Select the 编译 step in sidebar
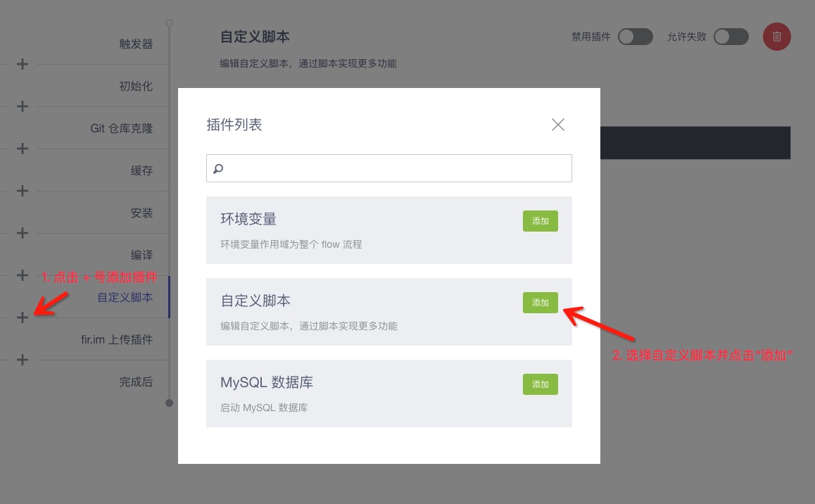This screenshot has height=504, width=815. pyautogui.click(x=141, y=255)
